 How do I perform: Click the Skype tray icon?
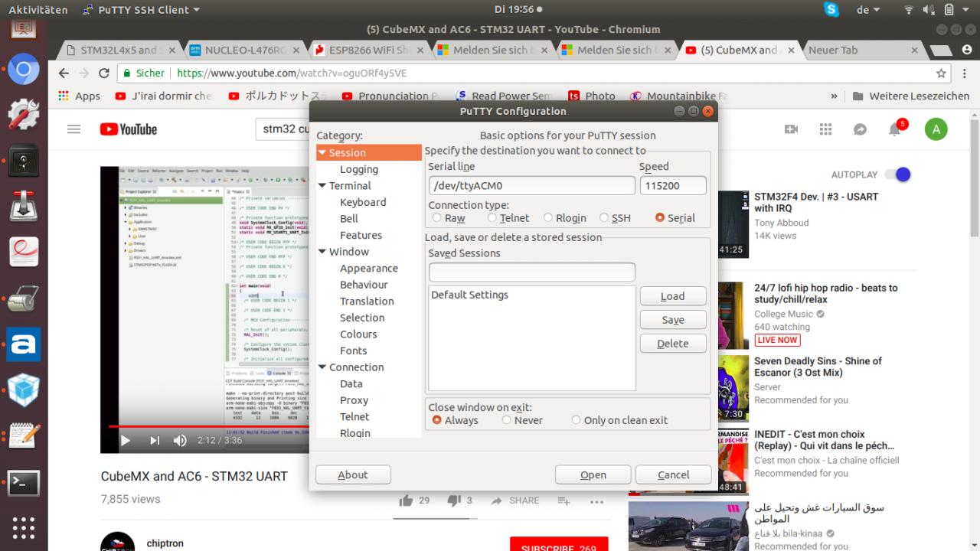tap(832, 10)
